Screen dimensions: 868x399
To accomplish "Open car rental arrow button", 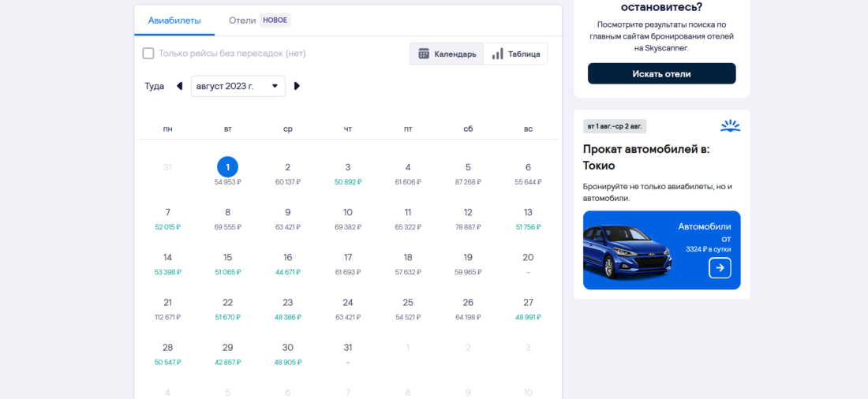I will [x=720, y=268].
